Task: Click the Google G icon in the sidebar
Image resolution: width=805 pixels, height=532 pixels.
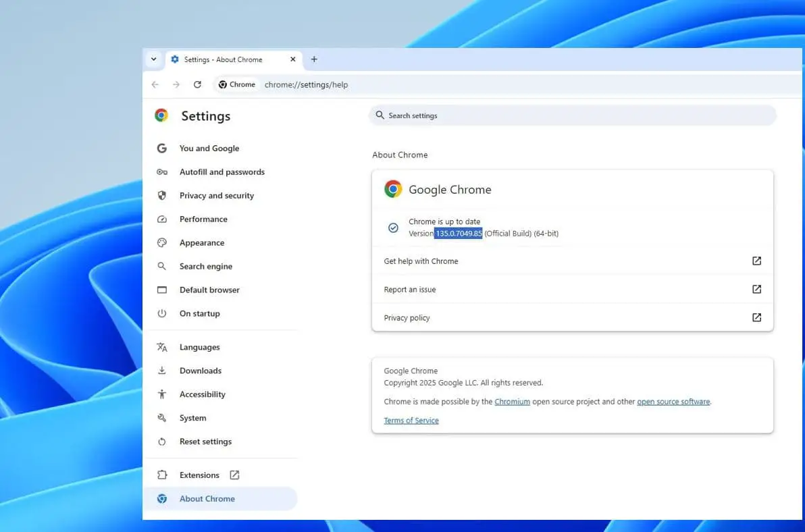Action: point(161,149)
